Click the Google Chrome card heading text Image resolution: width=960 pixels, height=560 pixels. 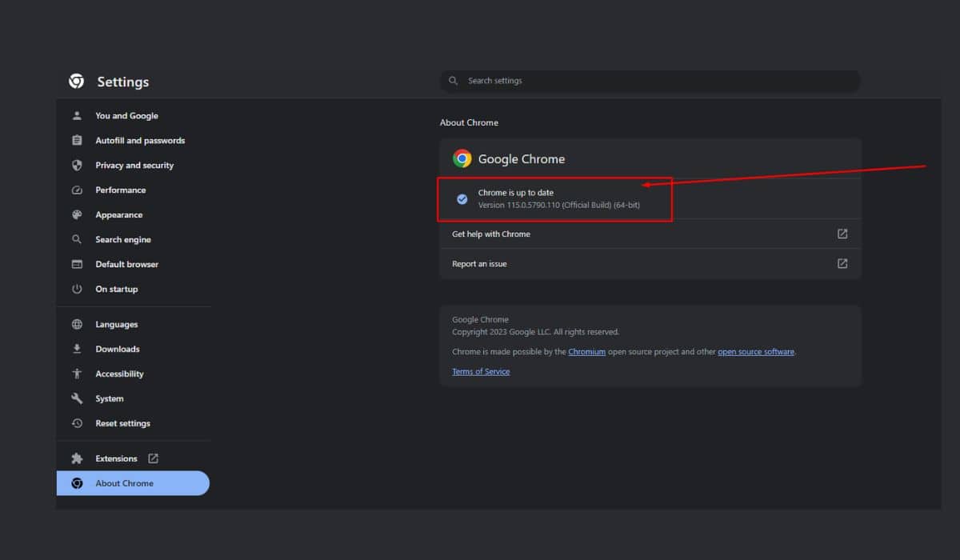click(522, 159)
